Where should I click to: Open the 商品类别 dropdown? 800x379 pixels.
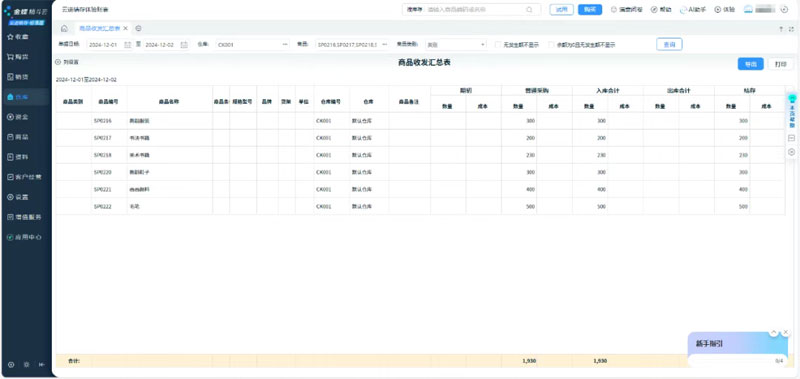tap(456, 45)
